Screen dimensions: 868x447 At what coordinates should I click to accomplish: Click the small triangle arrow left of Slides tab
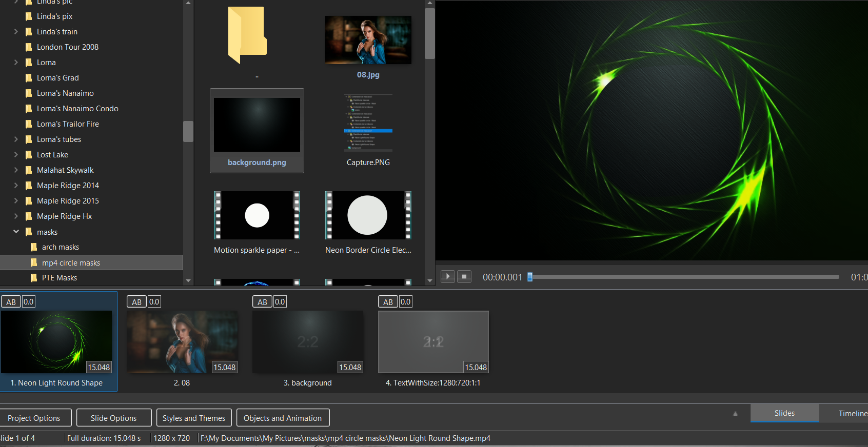click(x=735, y=414)
